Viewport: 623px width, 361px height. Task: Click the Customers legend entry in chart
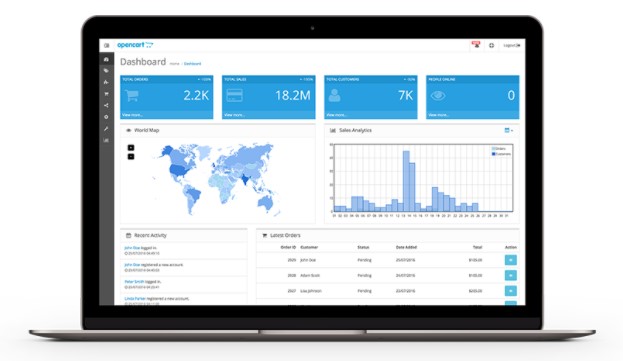click(501, 154)
